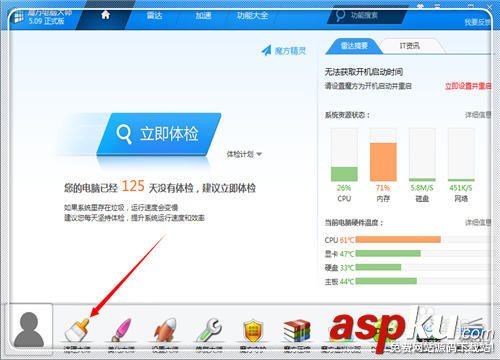The width and height of the screenshot is (500, 360).
Task: Click the 显卡 47℃ temperature bar
Action: click(423, 254)
